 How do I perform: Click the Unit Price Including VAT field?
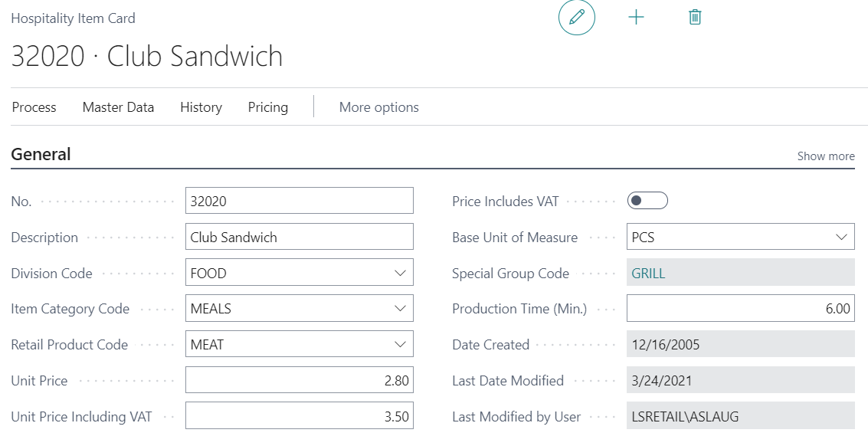tap(299, 417)
